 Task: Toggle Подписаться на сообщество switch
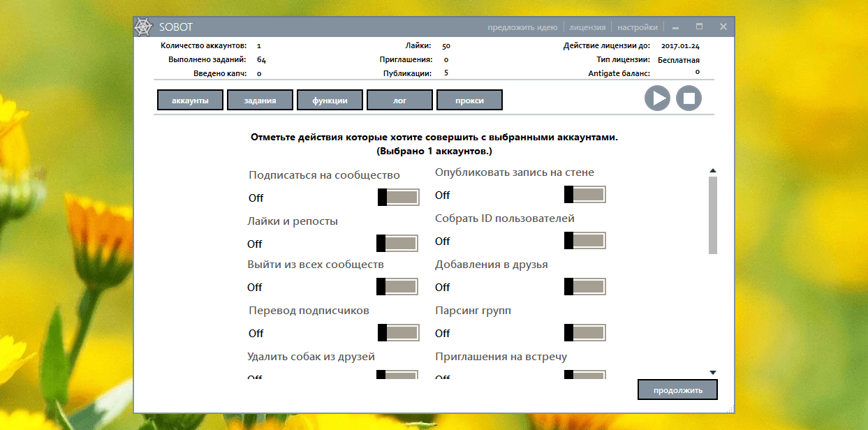coord(399,197)
